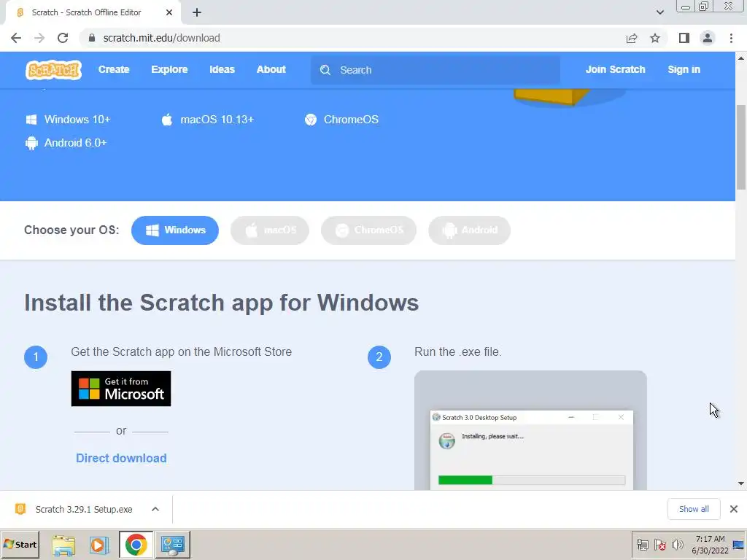Open the Explore page
The image size is (747, 560).
(169, 69)
